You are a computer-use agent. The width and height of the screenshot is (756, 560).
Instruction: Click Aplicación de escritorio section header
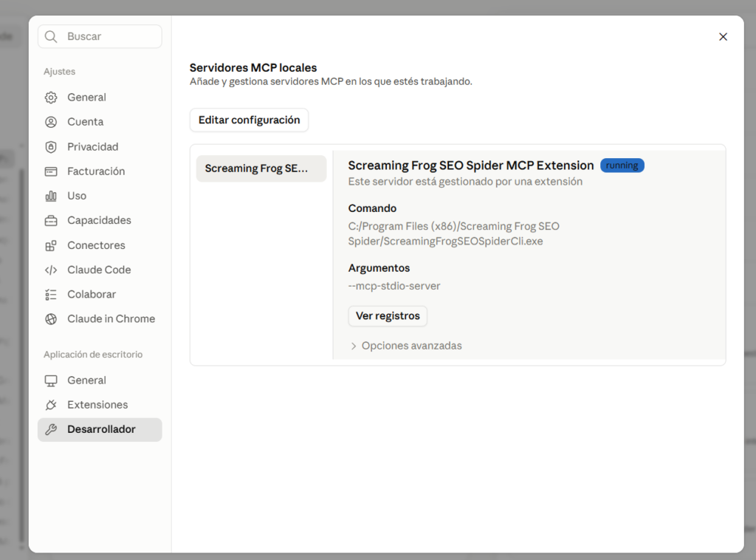93,355
